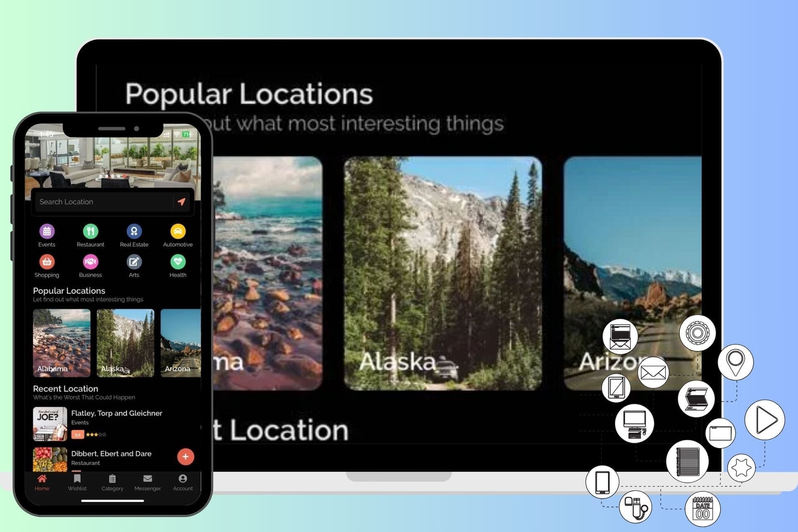Click the envelope mail circle icon
This screenshot has width=798, height=532.
tap(653, 372)
